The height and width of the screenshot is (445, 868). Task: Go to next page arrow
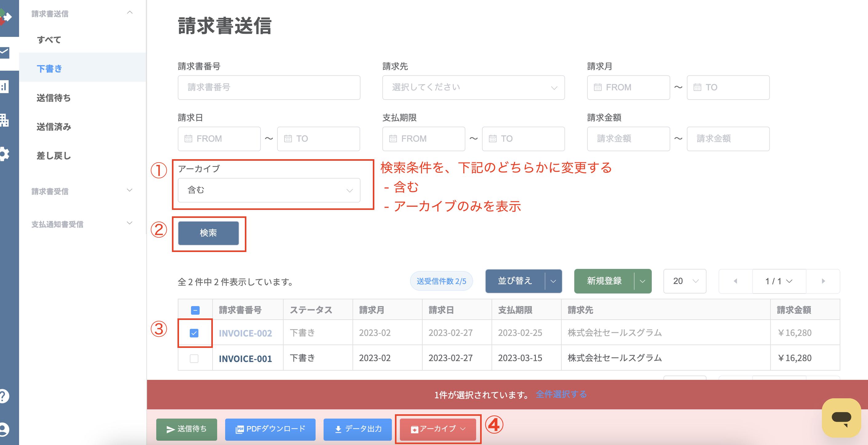(823, 281)
